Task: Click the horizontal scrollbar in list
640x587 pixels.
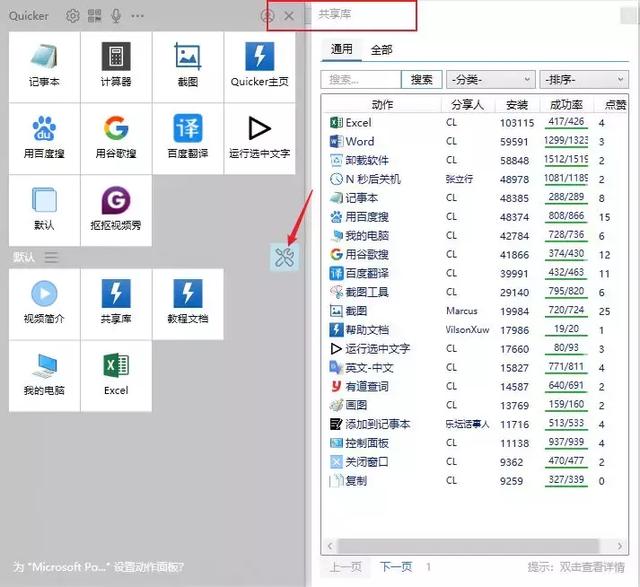Action: [x=468, y=546]
